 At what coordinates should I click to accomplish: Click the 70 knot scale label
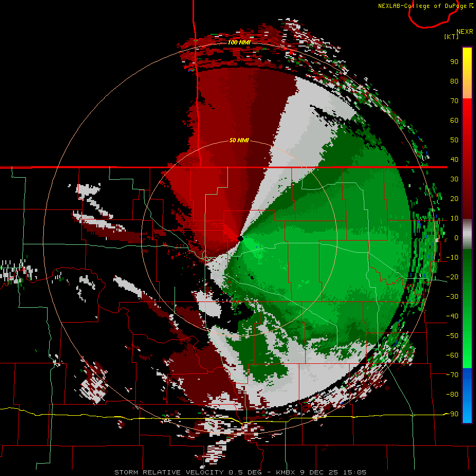tap(454, 101)
